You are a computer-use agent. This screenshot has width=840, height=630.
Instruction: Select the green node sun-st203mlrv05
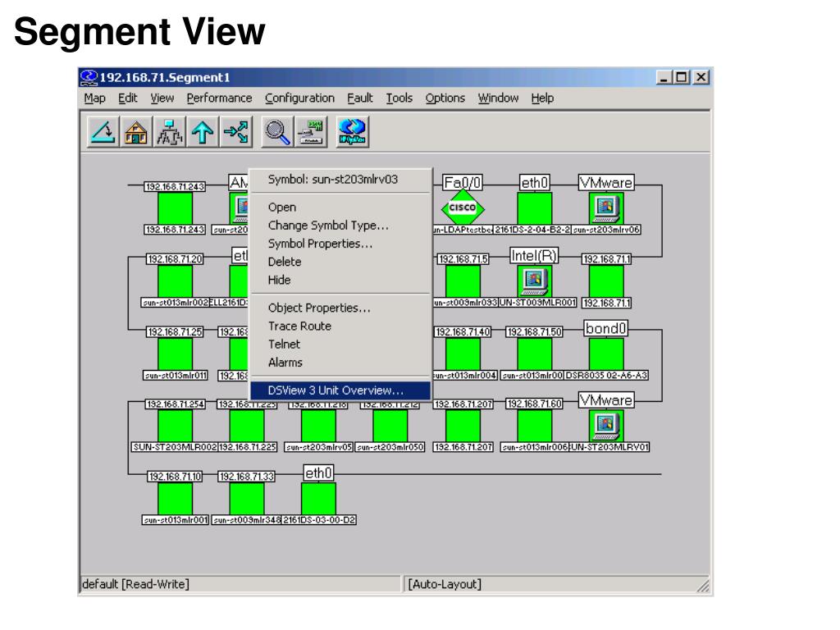pyautogui.click(x=318, y=426)
